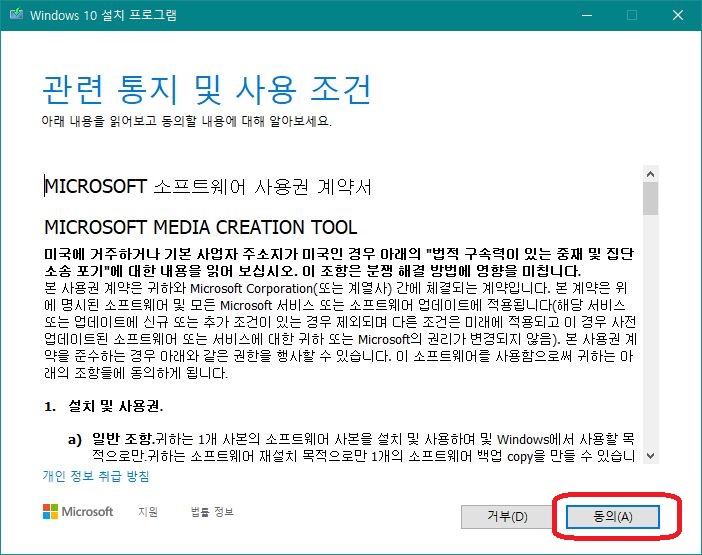Open the 지원 support link

[x=148, y=512]
